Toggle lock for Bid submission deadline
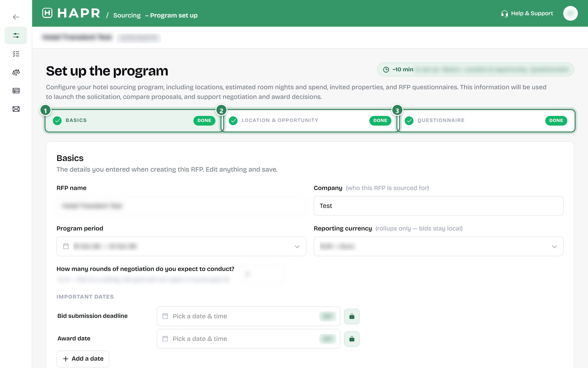 (x=352, y=316)
